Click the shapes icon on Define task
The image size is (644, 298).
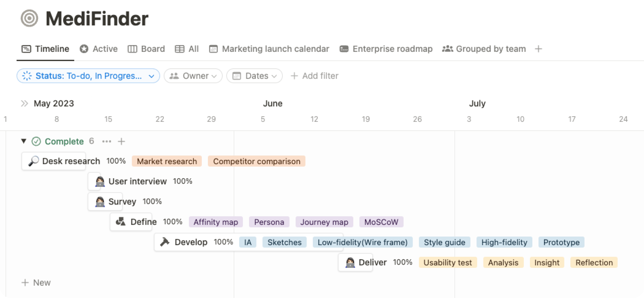[x=120, y=222]
